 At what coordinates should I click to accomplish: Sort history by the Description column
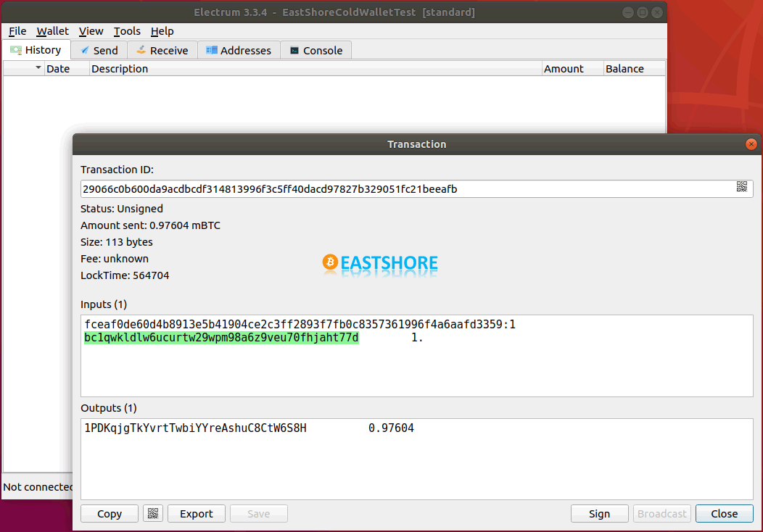pos(315,69)
